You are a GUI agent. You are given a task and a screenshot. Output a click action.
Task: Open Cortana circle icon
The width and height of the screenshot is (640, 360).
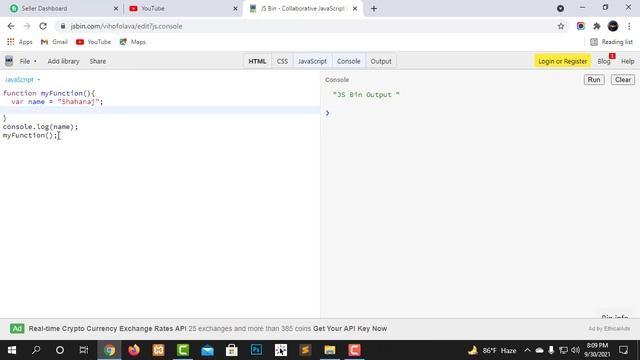60,350
